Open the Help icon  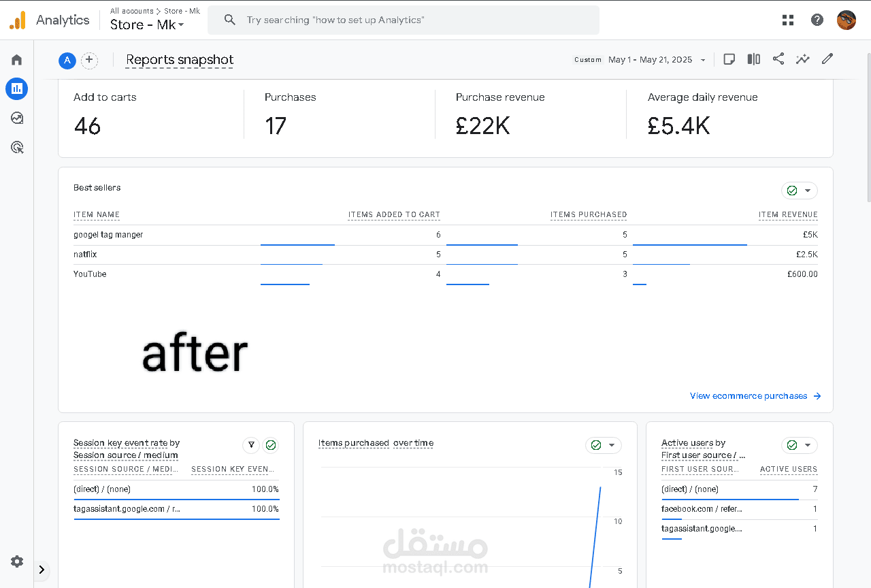click(817, 20)
